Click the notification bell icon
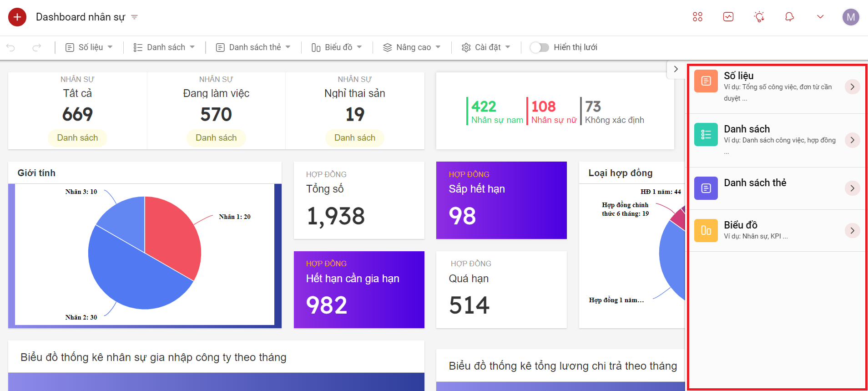This screenshot has height=391, width=868. coord(789,17)
